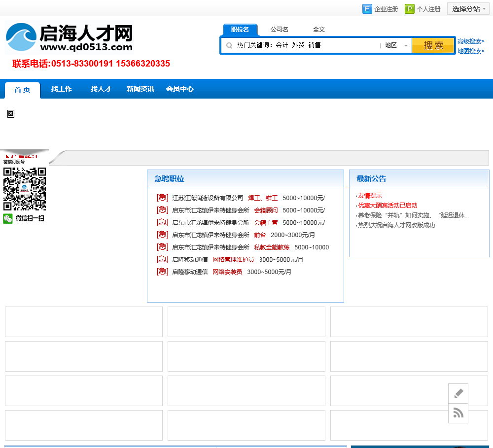The height and width of the screenshot is (448, 493).
Task: Click the RSS feed icon
Action: click(458, 413)
